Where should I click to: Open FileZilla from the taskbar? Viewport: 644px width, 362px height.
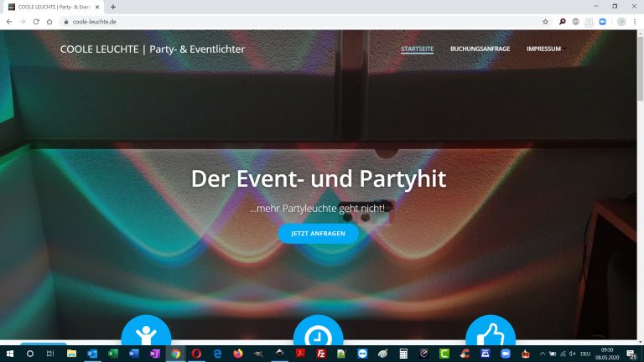click(x=321, y=354)
